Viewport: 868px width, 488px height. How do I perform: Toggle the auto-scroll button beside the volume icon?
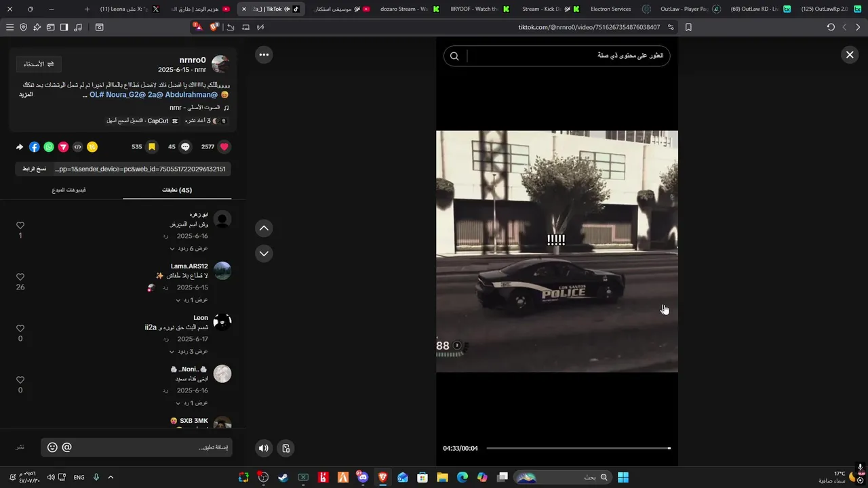[286, 448]
